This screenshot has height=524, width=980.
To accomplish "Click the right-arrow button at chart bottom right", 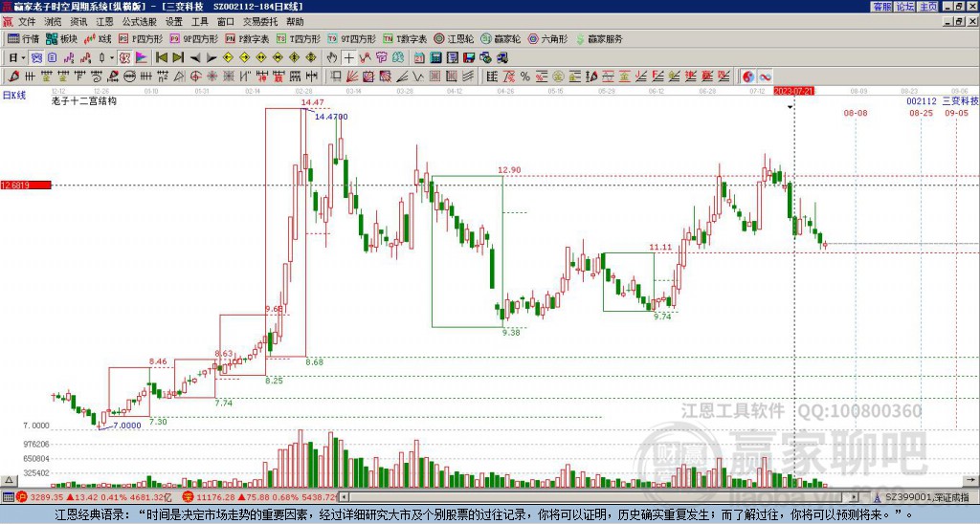I will (971, 480).
